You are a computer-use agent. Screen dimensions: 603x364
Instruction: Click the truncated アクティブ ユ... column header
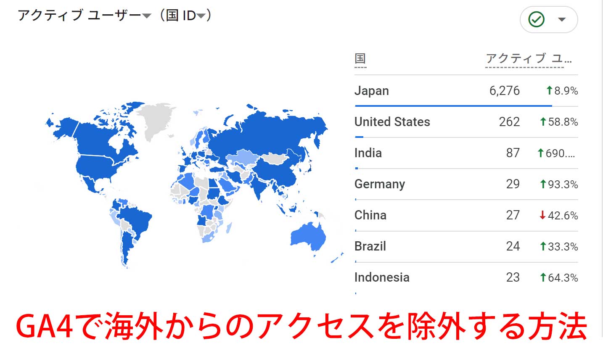point(528,59)
